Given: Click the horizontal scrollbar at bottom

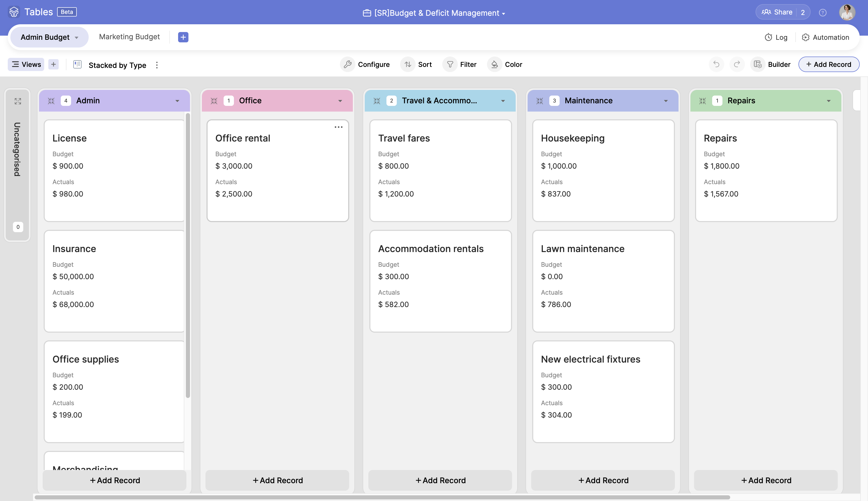Looking at the screenshot, I should click(x=382, y=497).
